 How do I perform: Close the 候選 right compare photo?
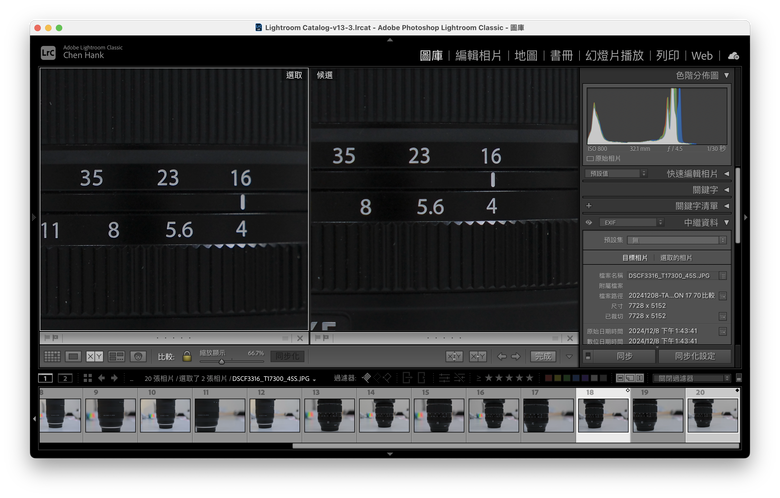[570, 338]
